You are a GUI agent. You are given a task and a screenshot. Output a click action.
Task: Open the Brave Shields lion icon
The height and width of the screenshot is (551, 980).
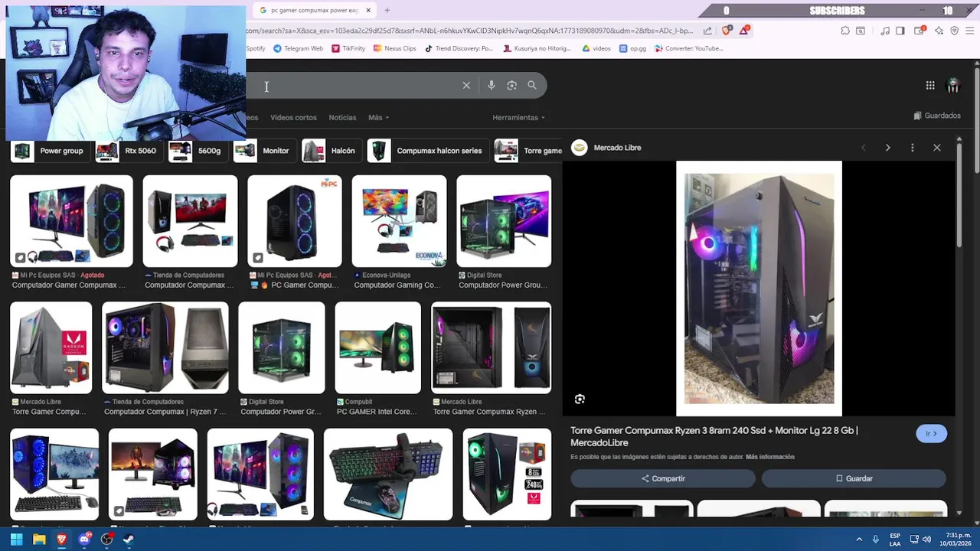[x=727, y=31]
